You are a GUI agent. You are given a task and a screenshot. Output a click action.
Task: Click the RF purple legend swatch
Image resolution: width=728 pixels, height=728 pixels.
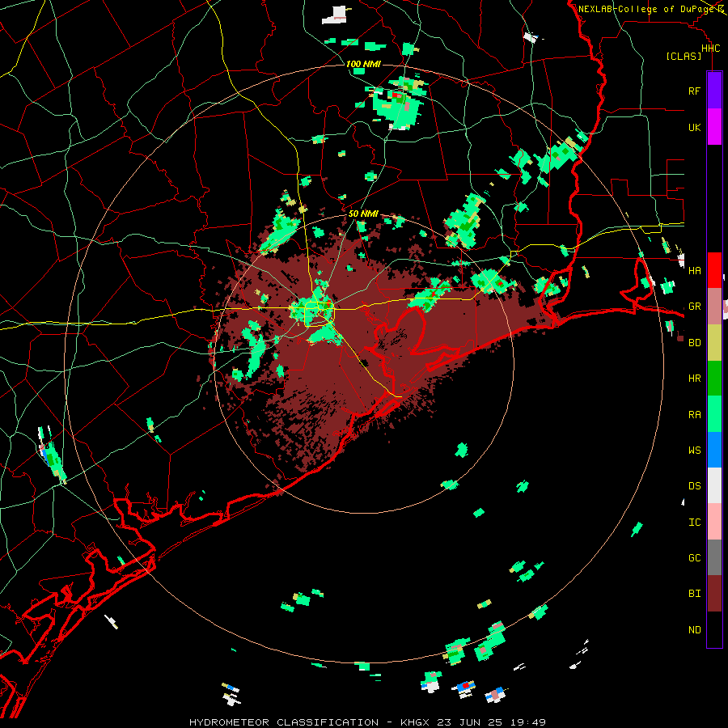point(714,91)
